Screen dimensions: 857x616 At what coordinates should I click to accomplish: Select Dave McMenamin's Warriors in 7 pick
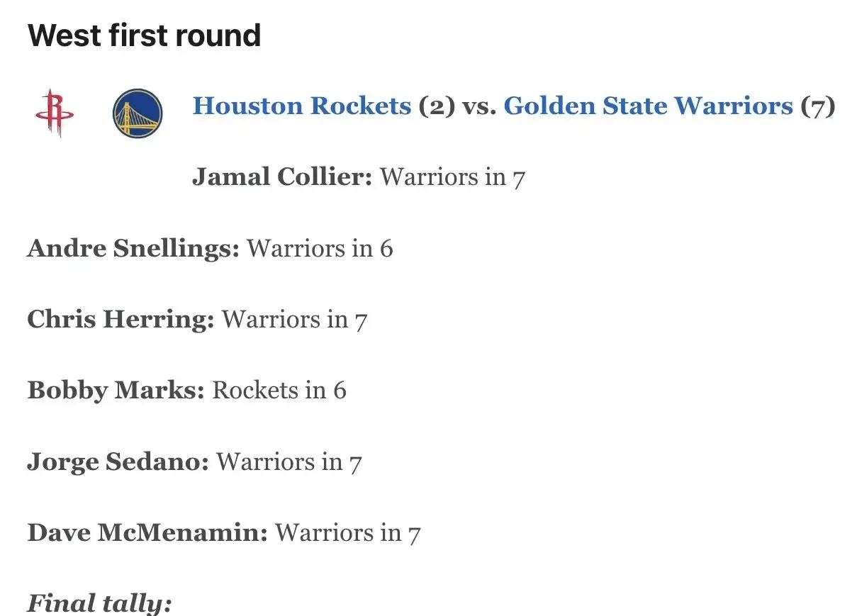point(348,533)
